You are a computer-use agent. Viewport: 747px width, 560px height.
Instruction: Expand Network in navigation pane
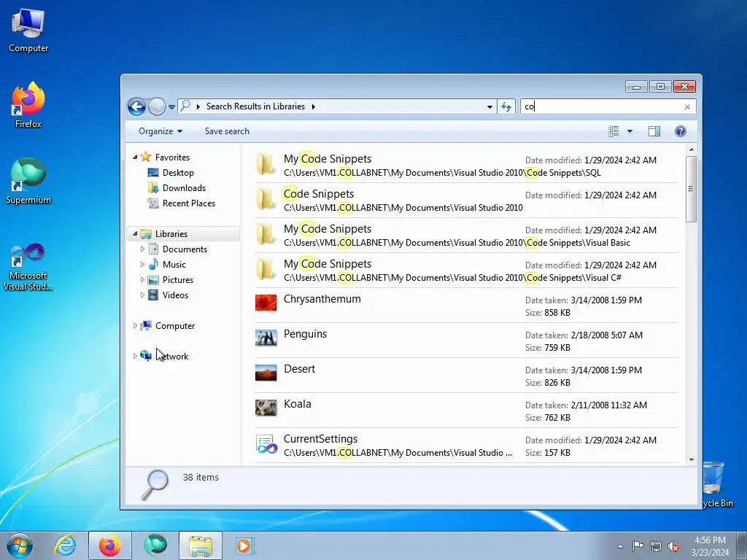pos(135,356)
